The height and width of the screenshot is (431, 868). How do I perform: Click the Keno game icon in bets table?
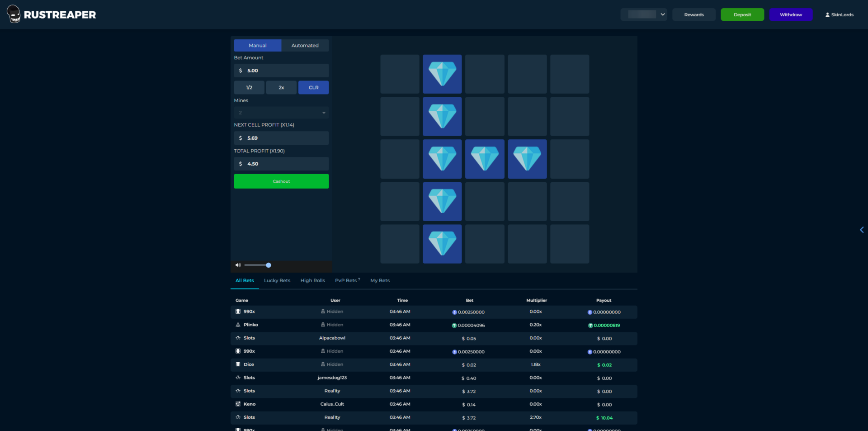[x=238, y=404]
